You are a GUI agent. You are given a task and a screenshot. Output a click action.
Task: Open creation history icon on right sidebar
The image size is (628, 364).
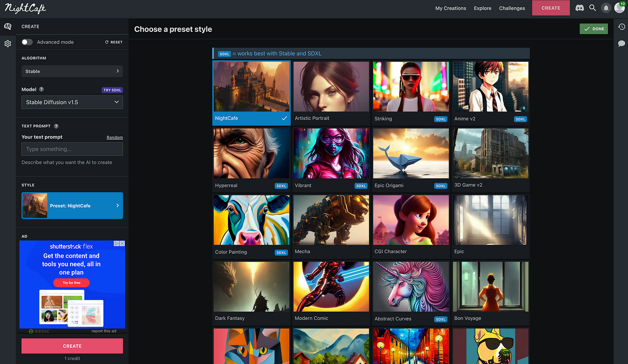(x=621, y=26)
